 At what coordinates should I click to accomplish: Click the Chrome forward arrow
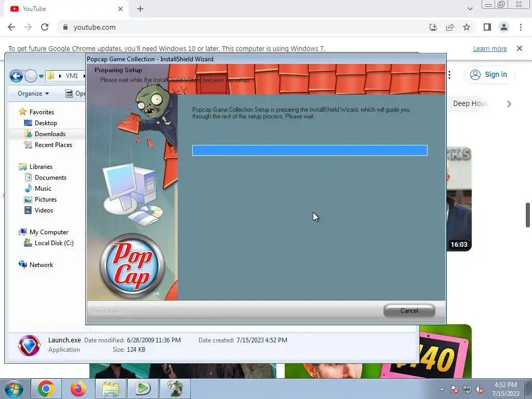pos(28,27)
